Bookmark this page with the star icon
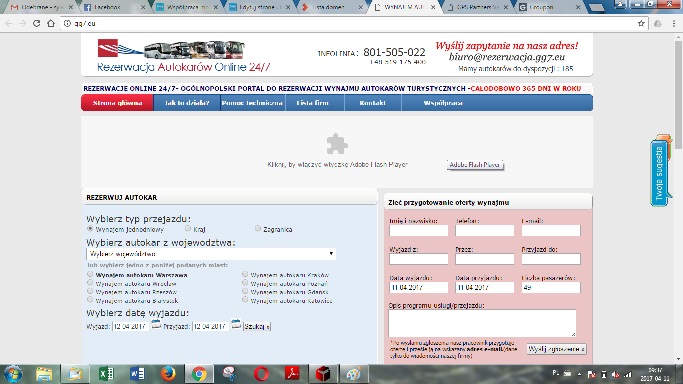 [641, 24]
